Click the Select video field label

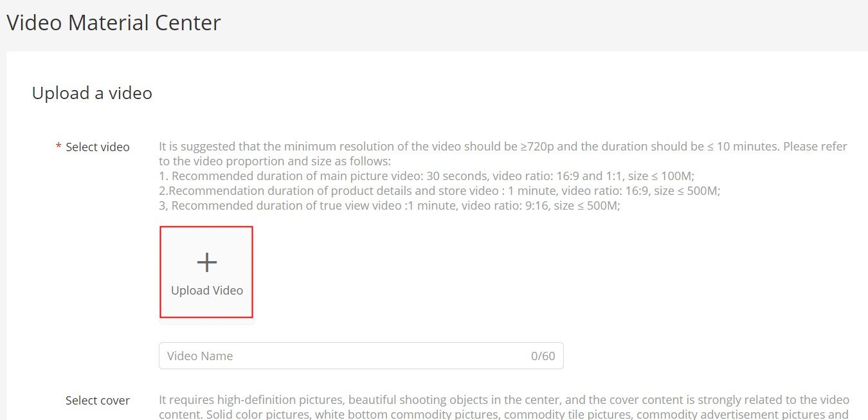(98, 147)
